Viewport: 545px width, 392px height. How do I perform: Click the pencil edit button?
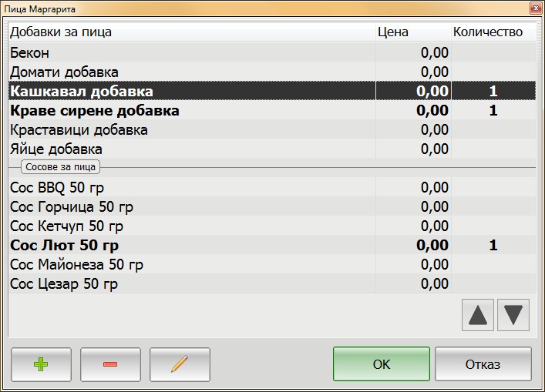point(180,364)
